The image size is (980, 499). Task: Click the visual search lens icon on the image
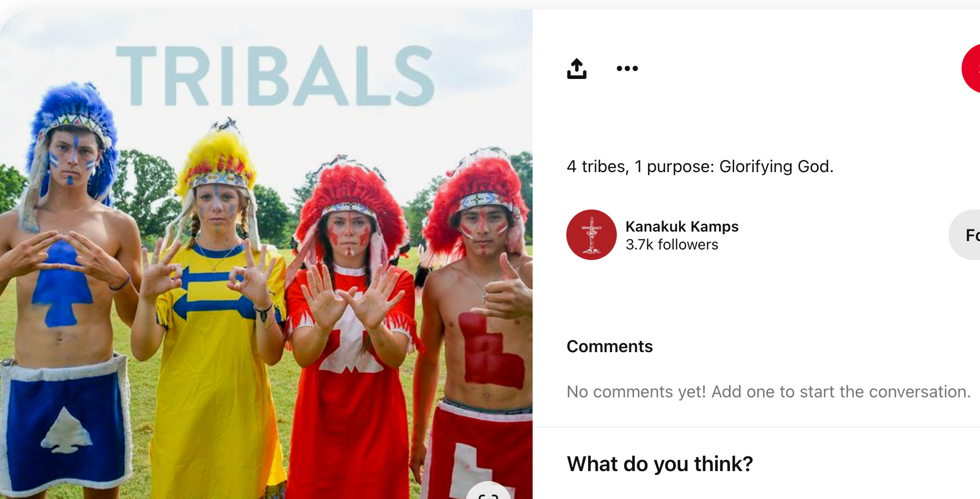click(x=488, y=492)
